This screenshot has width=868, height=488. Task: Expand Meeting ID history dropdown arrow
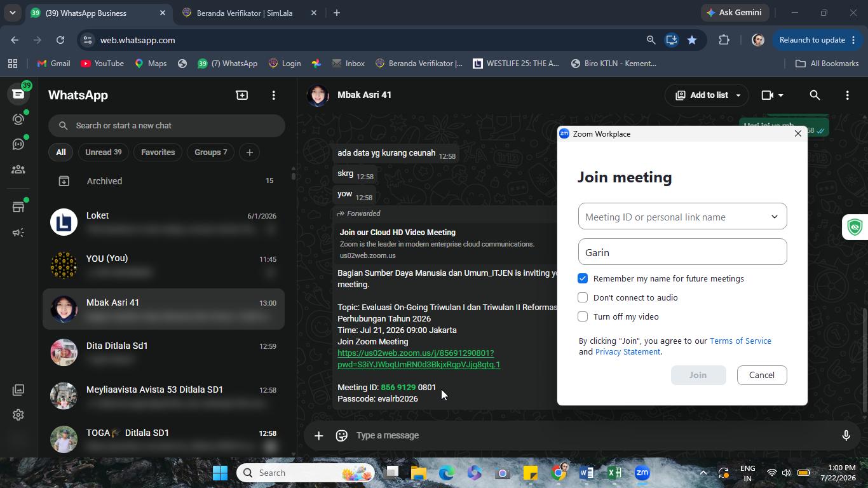[775, 217]
